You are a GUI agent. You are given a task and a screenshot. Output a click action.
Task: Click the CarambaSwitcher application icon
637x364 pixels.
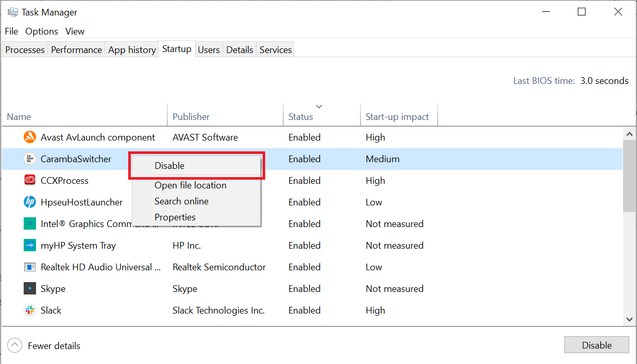(x=29, y=159)
